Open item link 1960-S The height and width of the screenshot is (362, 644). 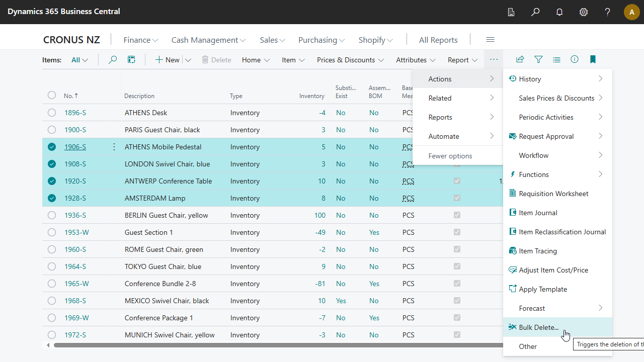click(75, 249)
